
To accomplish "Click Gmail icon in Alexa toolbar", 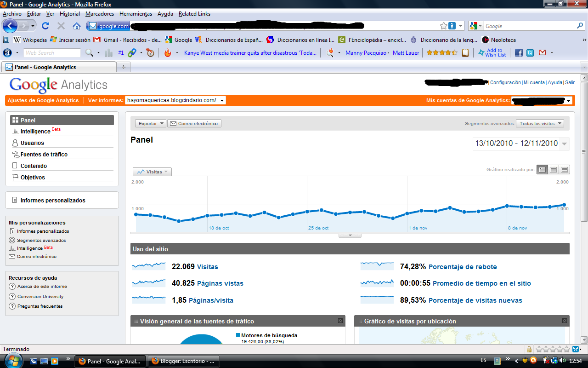I will pyautogui.click(x=543, y=53).
